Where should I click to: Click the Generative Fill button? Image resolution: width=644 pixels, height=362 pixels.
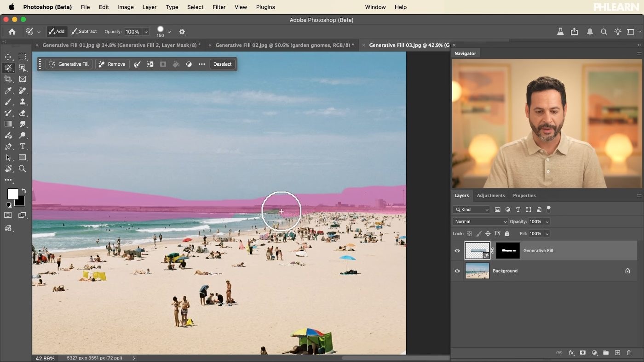(69, 64)
